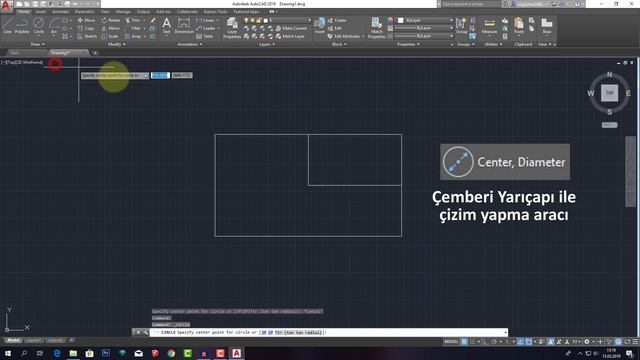Add a new drawing tab with plus
The width and height of the screenshot is (640, 360).
point(95,53)
